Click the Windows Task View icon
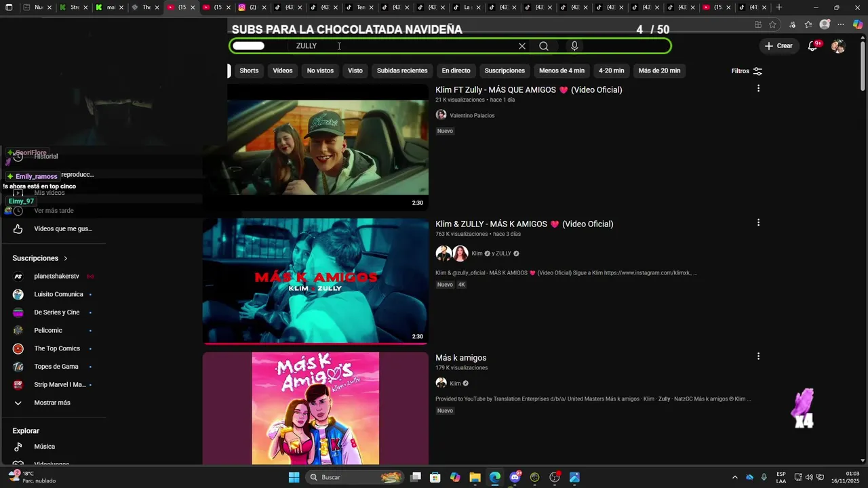This screenshot has width=868, height=488. [416, 477]
